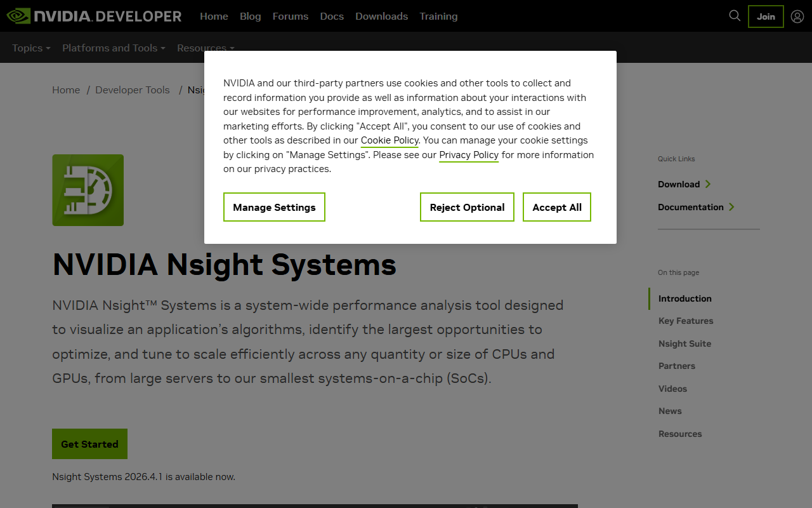Click the Join button
812x508 pixels.
[766, 17]
